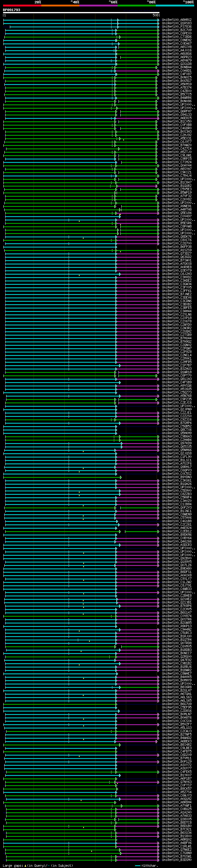The image size is (197, 868).
Task: Click the UniRef100_C2NCL4 entry
Action: (177, 355)
